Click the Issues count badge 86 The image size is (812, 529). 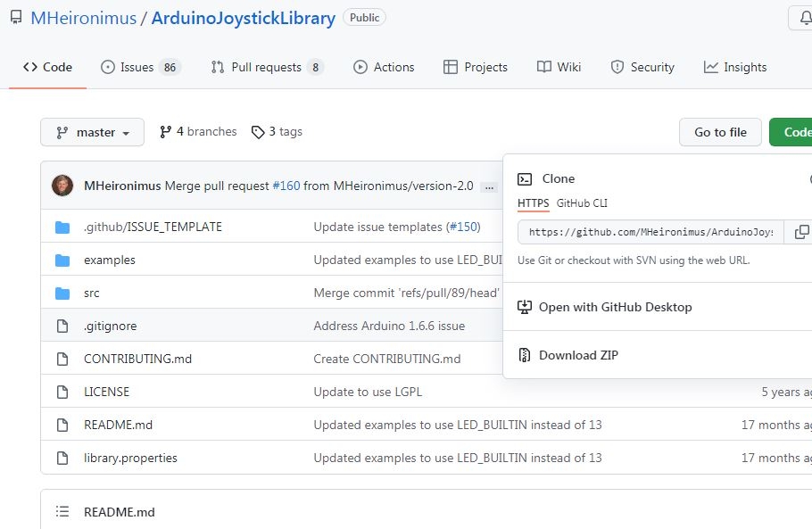click(x=170, y=67)
